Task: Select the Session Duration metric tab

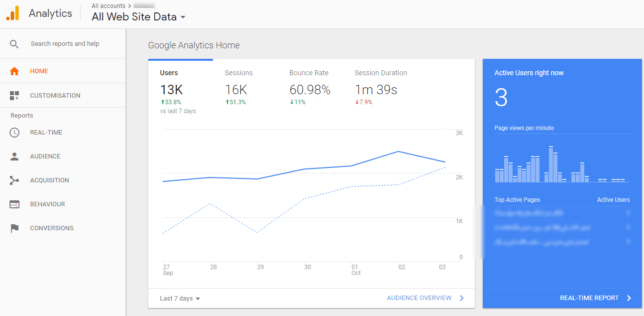Action: click(x=381, y=73)
